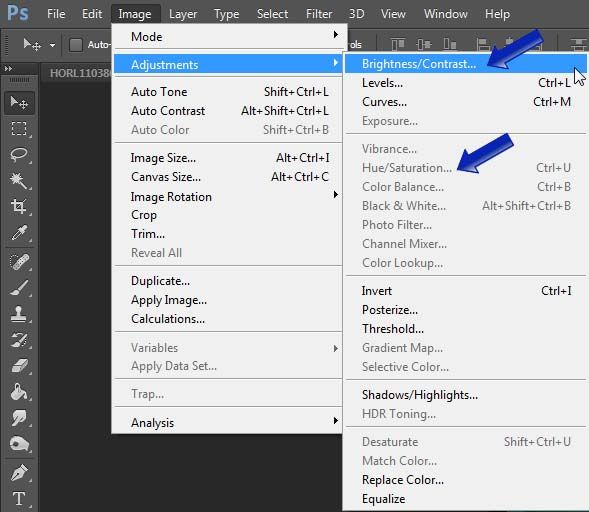Screen dimensions: 589x512
Task: Open the View menu
Action: [393, 14]
